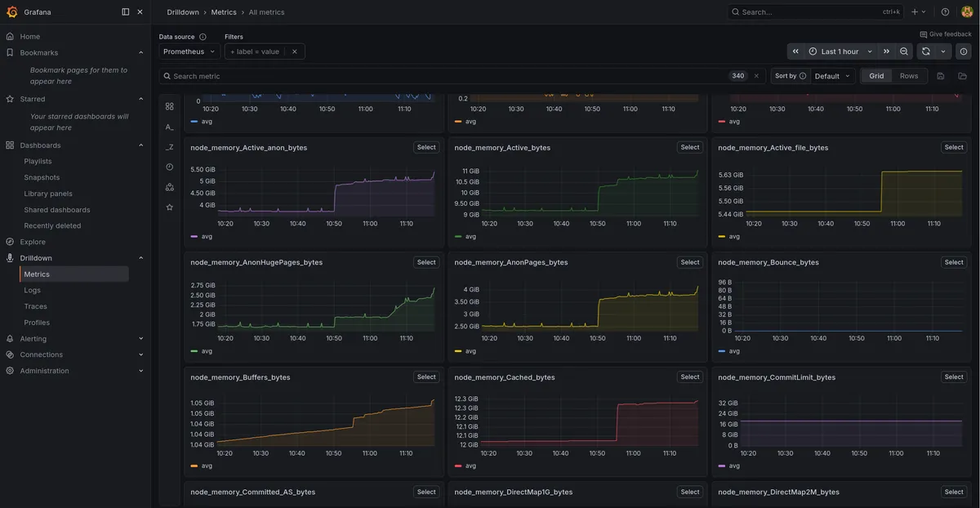Add a label = value filter
Screen dimensions: 980x508
click(x=255, y=51)
